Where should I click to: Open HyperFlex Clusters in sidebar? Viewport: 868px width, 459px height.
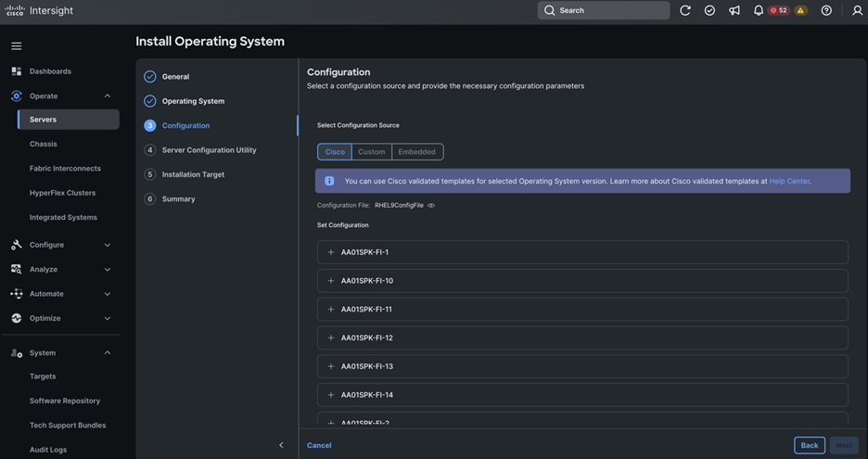[62, 193]
